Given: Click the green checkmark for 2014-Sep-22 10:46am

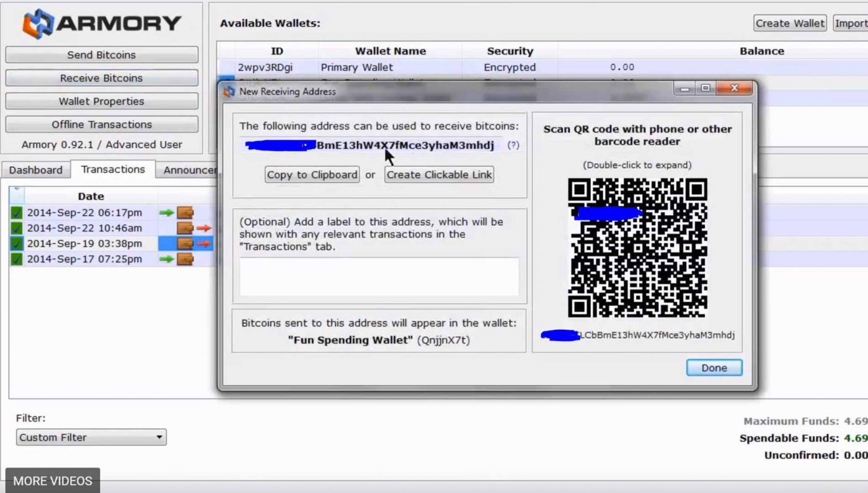Looking at the screenshot, I should tap(17, 228).
